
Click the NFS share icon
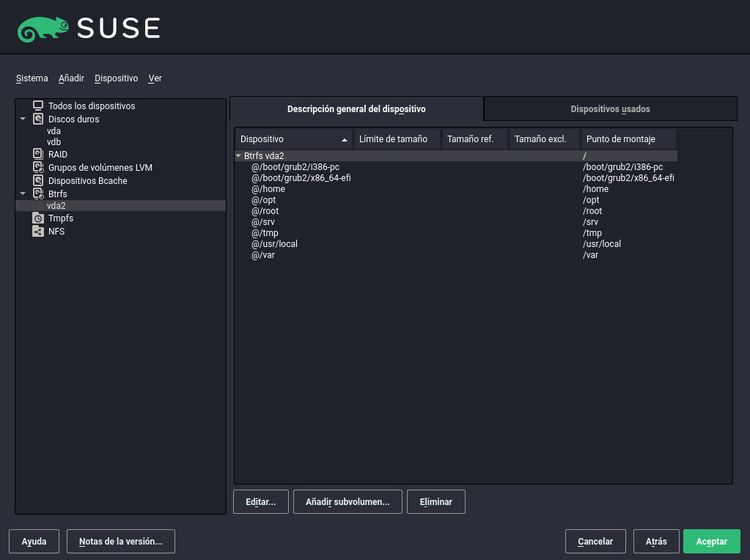(38, 232)
